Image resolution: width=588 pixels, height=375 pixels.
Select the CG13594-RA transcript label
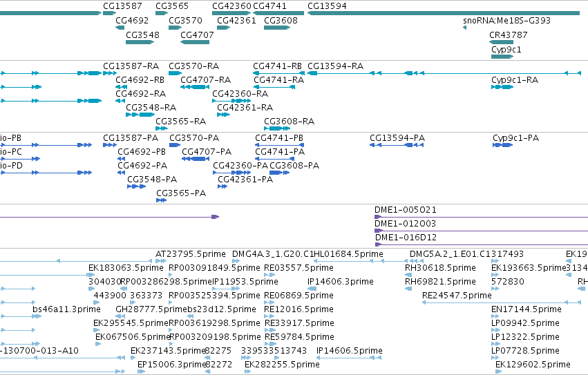click(336, 66)
